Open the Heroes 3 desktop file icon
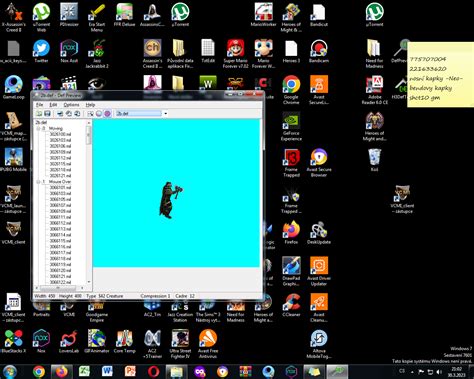The width and height of the screenshot is (474, 379). click(291, 51)
